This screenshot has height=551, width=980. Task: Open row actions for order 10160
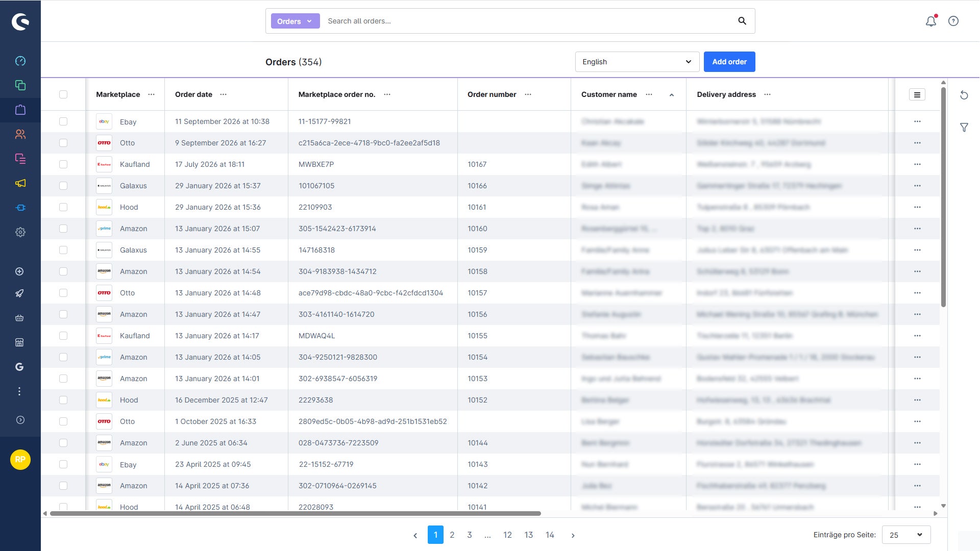pyautogui.click(x=917, y=229)
